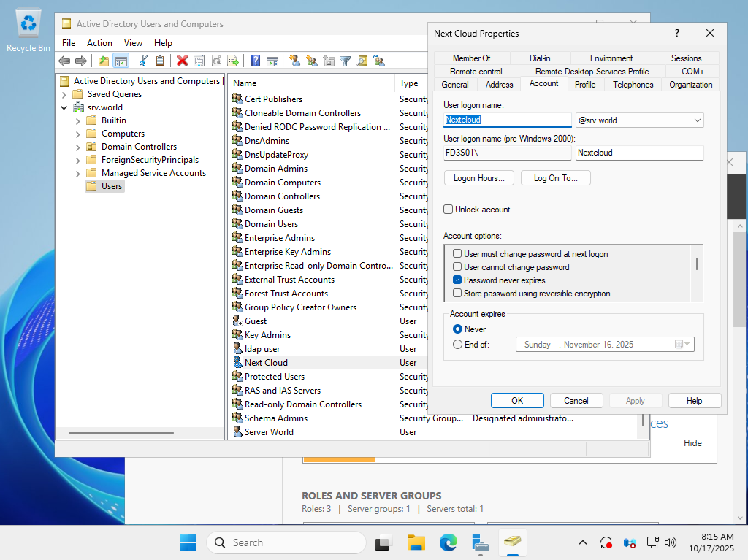The width and height of the screenshot is (748, 560).
Task: Uncheck Password never expires option
Action: pos(457,280)
